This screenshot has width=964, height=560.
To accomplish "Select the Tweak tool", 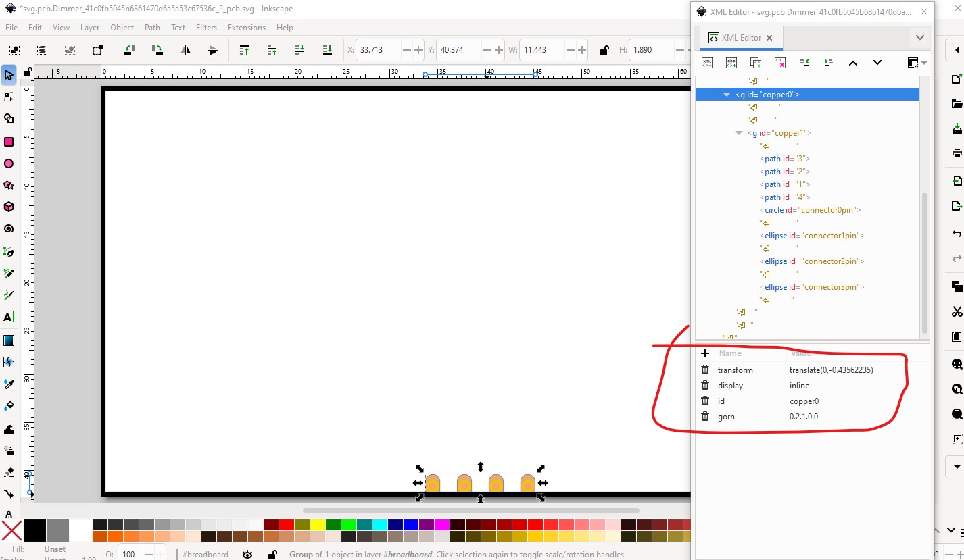I will pyautogui.click(x=9, y=429).
